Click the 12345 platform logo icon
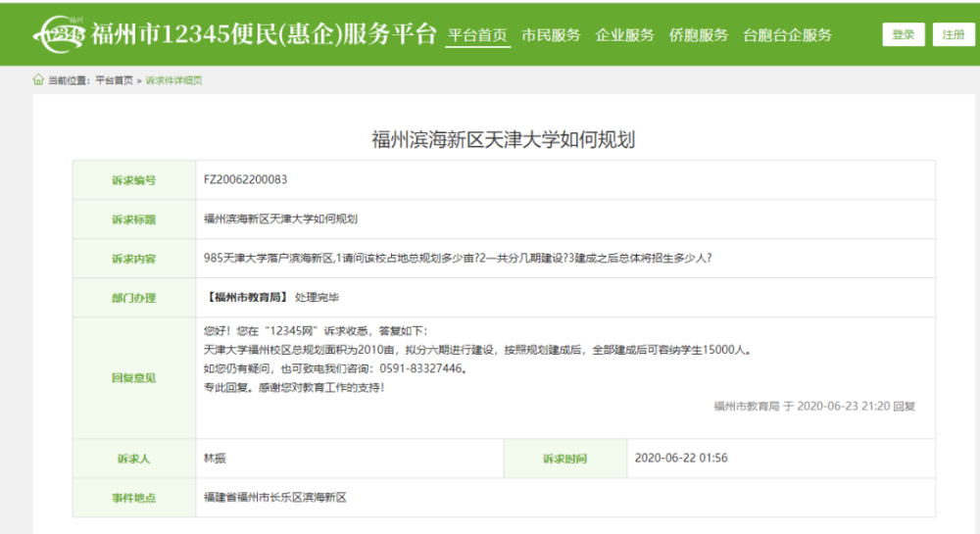 pyautogui.click(x=59, y=33)
